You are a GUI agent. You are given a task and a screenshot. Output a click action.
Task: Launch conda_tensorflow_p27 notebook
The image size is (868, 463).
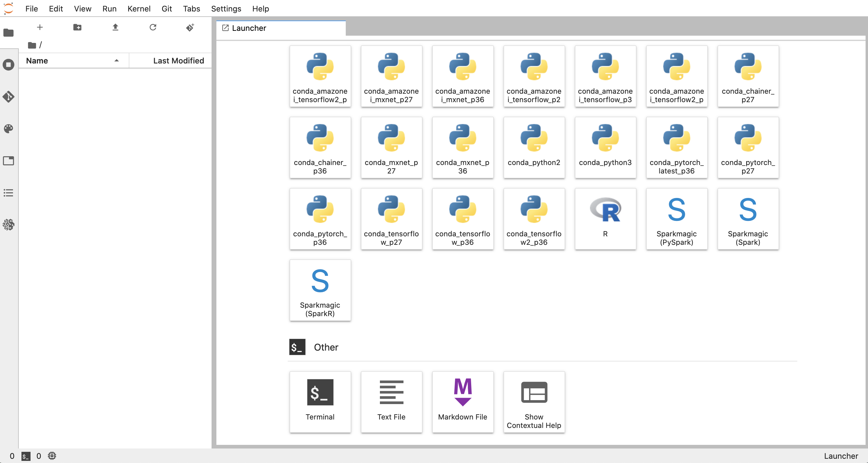coord(391,219)
